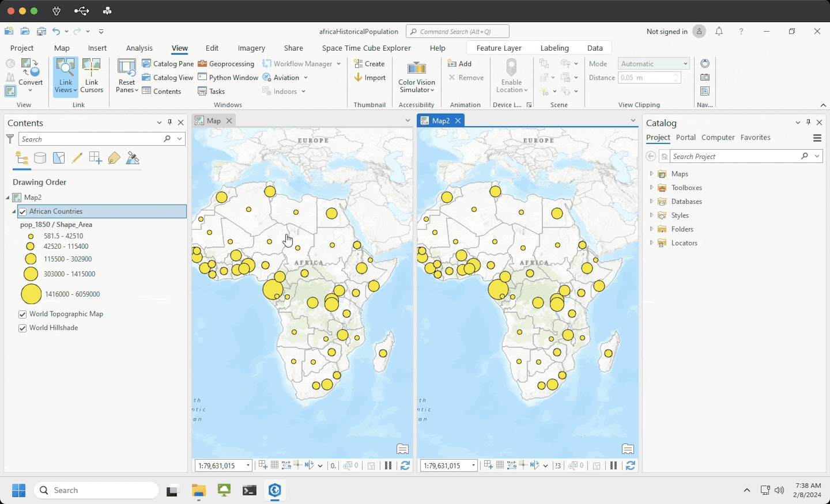Switch to the Analysis ribbon tab
The image size is (830, 504).
coord(139,48)
